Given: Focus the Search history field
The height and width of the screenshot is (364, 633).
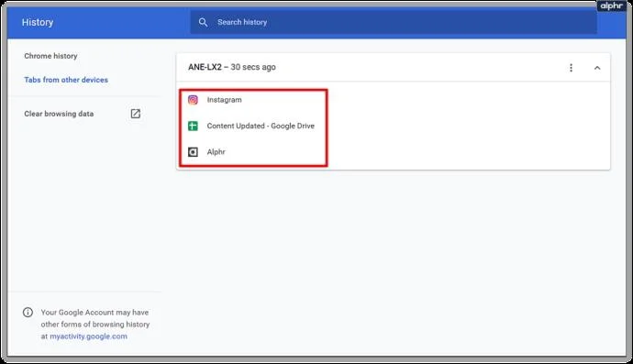Looking at the screenshot, I should 394,22.
